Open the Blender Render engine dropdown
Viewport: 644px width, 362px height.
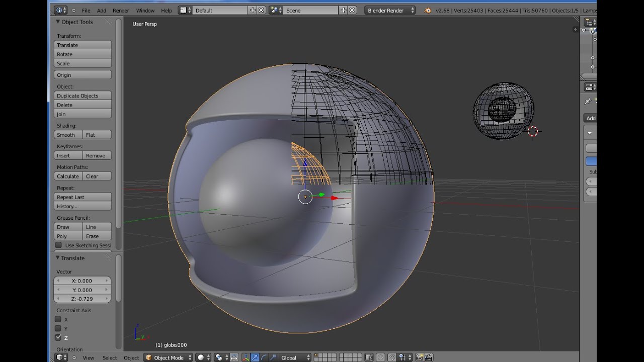[390, 10]
